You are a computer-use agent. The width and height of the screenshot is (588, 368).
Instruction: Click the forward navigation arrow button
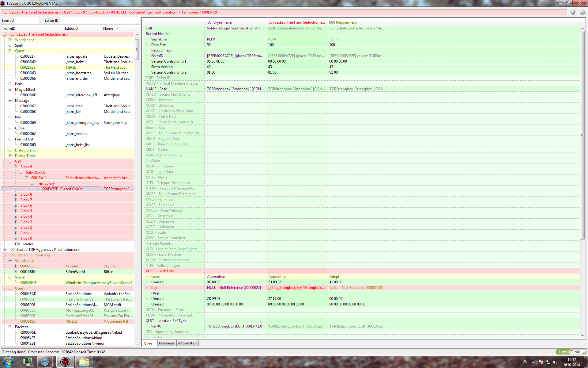point(582,12)
